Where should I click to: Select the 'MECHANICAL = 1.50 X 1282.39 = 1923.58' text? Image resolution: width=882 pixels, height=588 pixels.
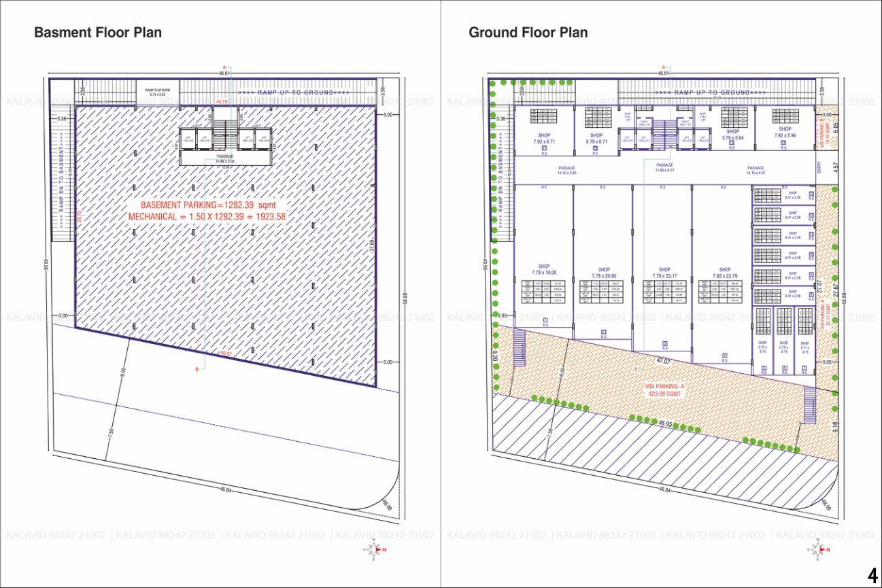[x=207, y=217]
